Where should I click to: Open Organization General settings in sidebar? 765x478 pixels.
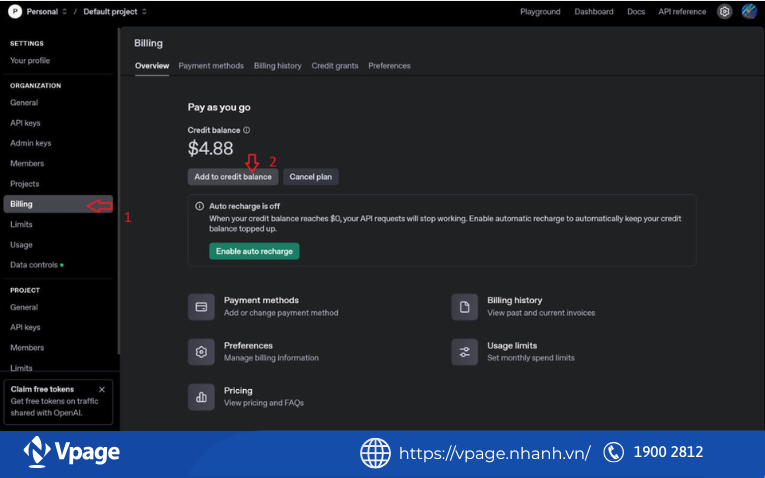[x=24, y=103]
